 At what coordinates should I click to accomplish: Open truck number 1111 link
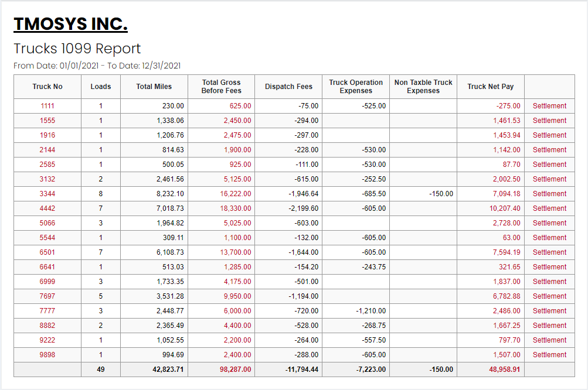[47, 106]
